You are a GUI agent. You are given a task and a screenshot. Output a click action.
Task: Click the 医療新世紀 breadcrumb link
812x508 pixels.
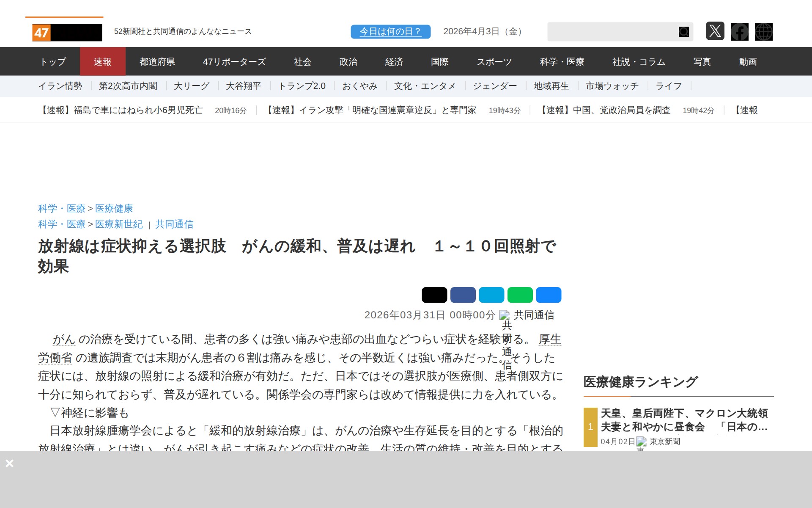(x=119, y=224)
